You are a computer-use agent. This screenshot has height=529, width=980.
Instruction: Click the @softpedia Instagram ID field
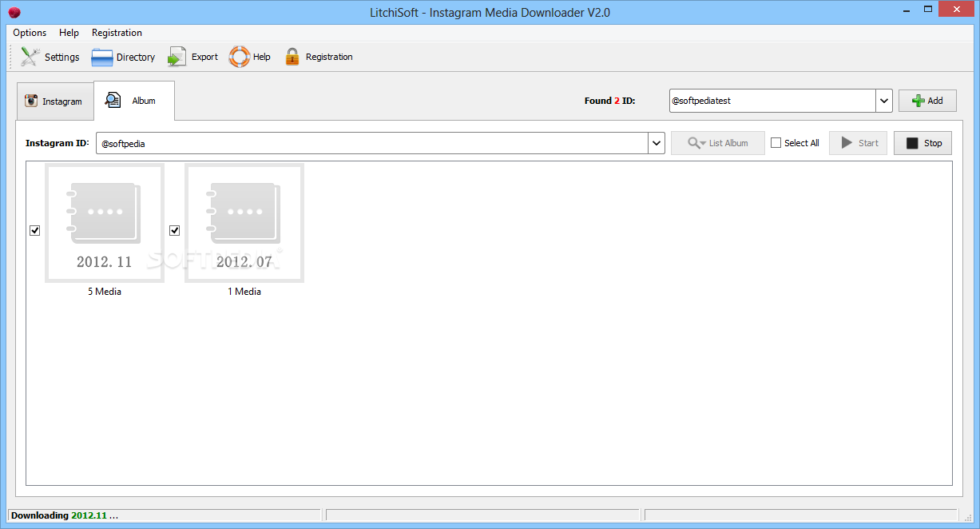point(372,143)
